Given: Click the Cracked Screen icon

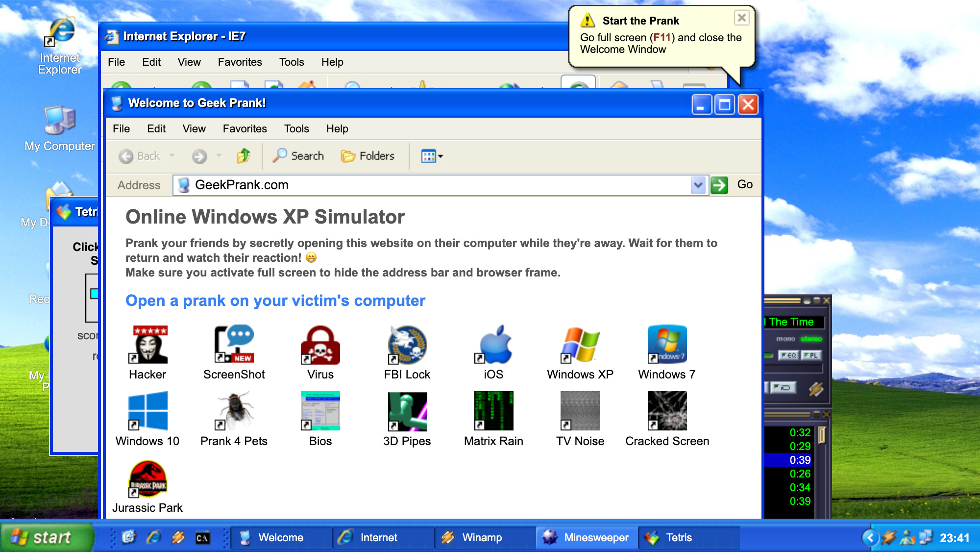Looking at the screenshot, I should pyautogui.click(x=667, y=411).
